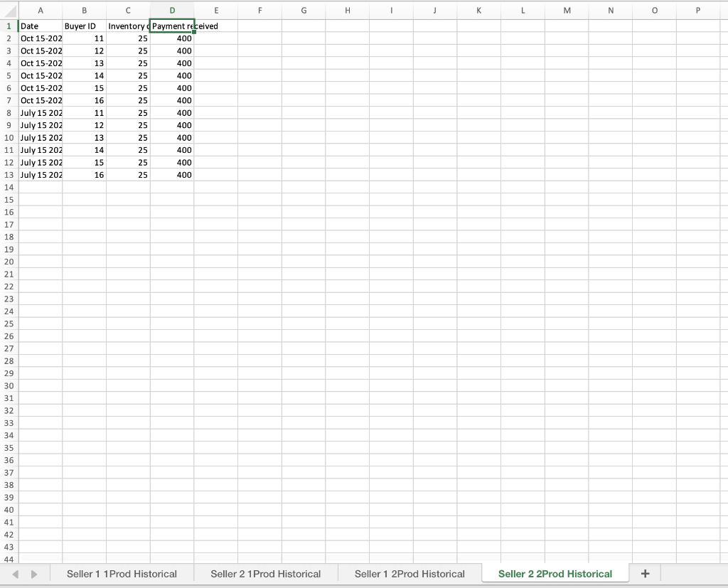Click Buyer ID 15 in row 6
Viewport: 728px width, 588px height.
point(84,87)
